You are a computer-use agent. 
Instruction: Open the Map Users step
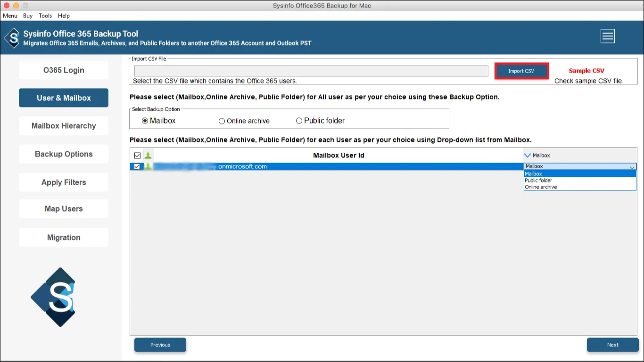coord(64,209)
